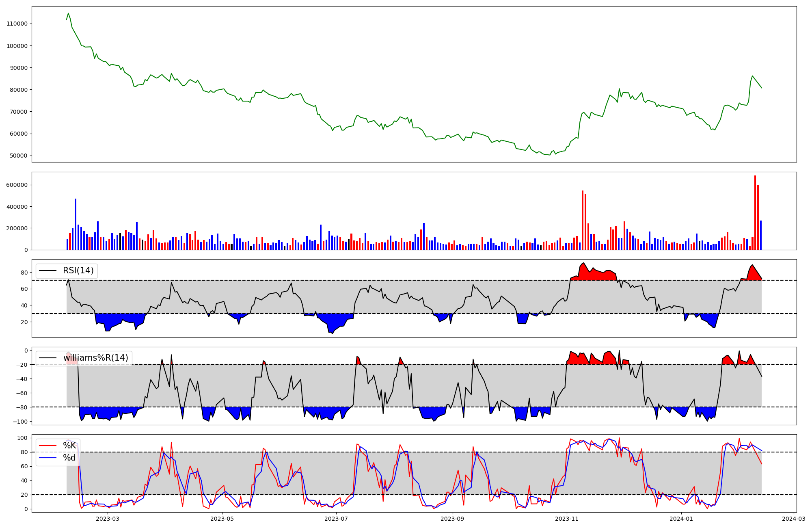The height and width of the screenshot is (528, 812).
Task: Click the 2024-03 date tick label
Action: 793,519
